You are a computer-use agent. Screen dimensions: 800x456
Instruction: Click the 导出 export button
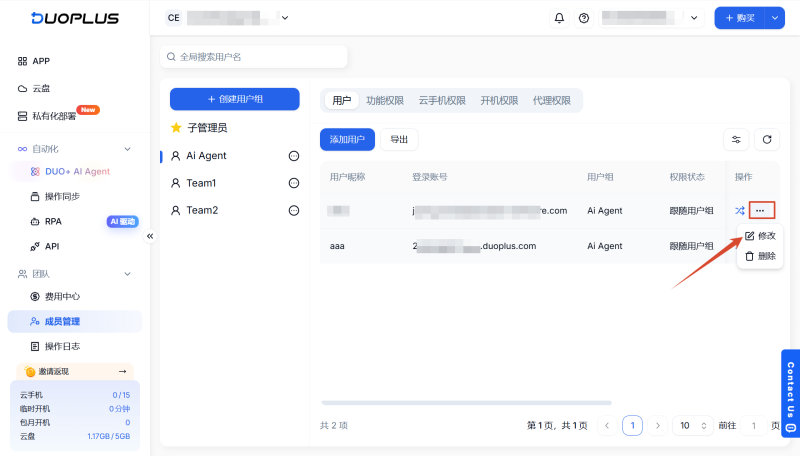click(x=399, y=139)
